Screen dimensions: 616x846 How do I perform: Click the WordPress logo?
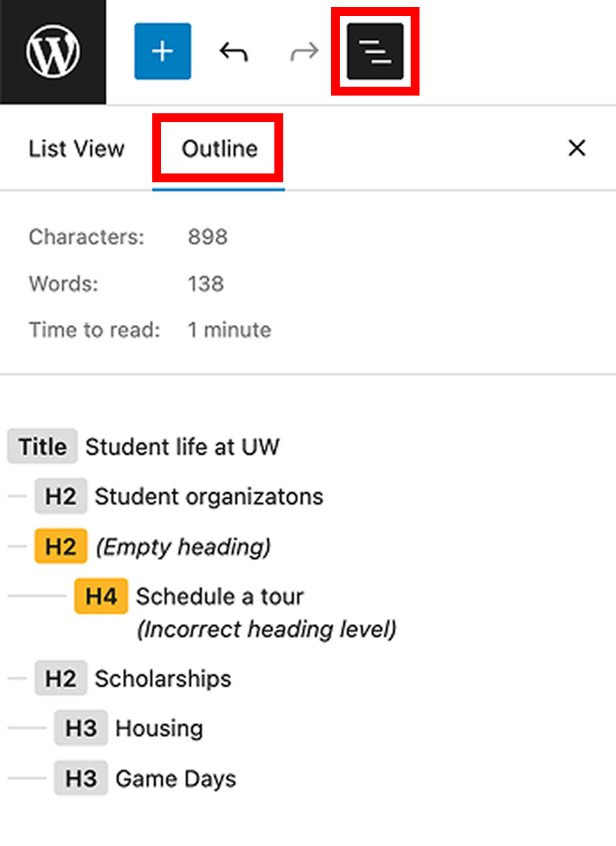[52, 50]
